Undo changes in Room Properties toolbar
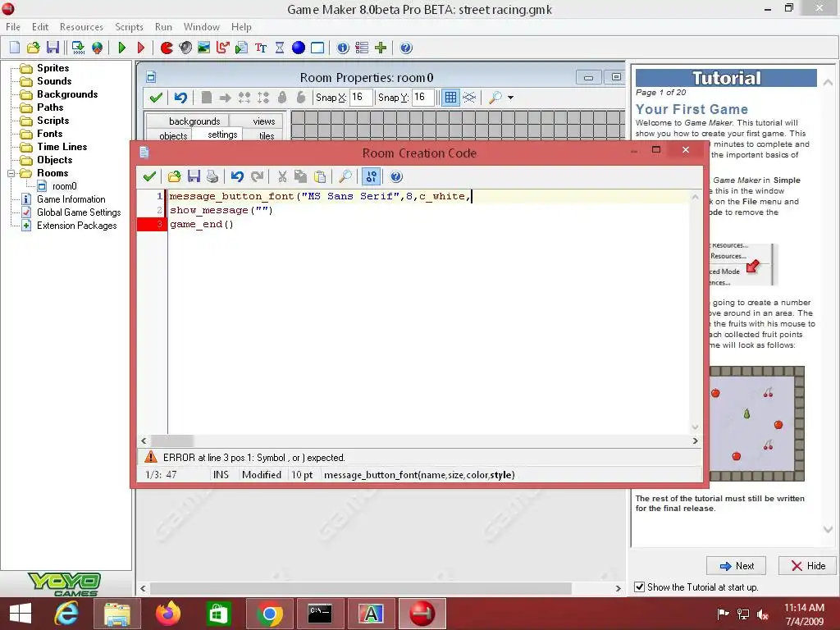The height and width of the screenshot is (630, 840). tap(180, 98)
